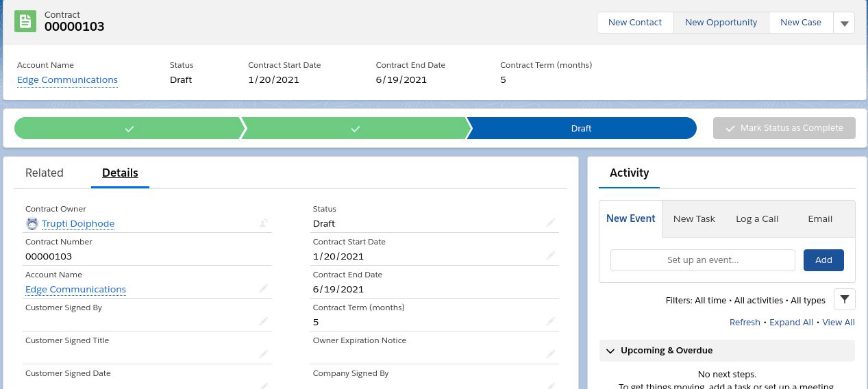
Task: Select the Log a Call tab
Action: [x=757, y=218]
